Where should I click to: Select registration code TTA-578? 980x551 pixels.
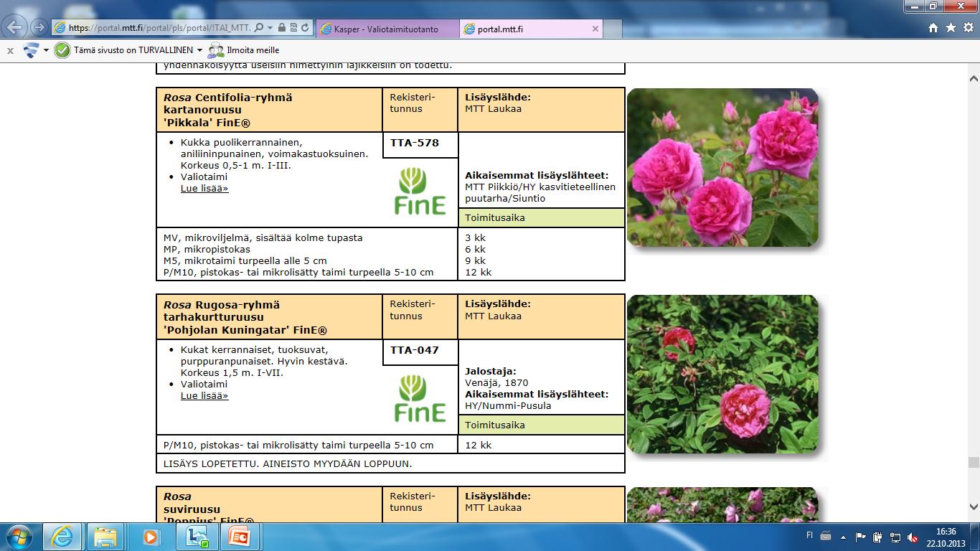point(415,143)
